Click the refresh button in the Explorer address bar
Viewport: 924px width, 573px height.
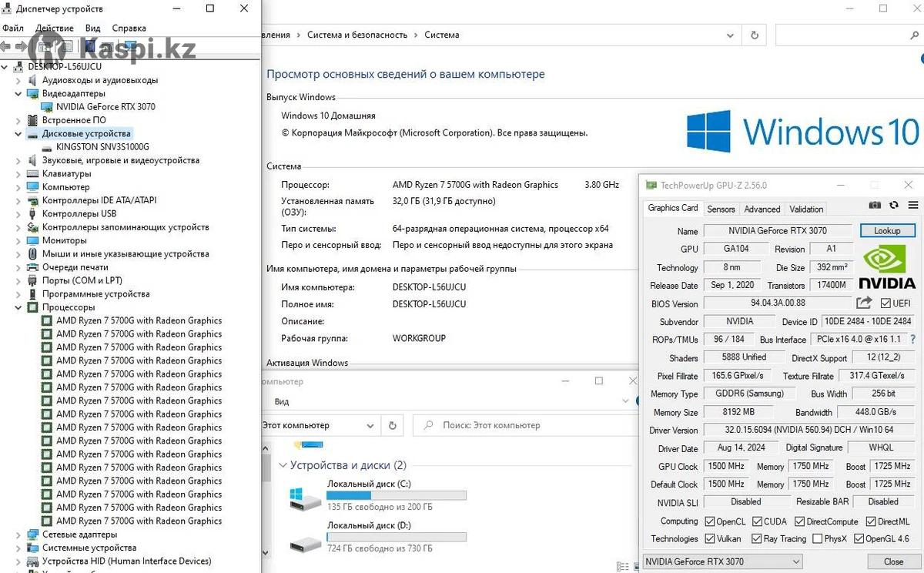[392, 425]
